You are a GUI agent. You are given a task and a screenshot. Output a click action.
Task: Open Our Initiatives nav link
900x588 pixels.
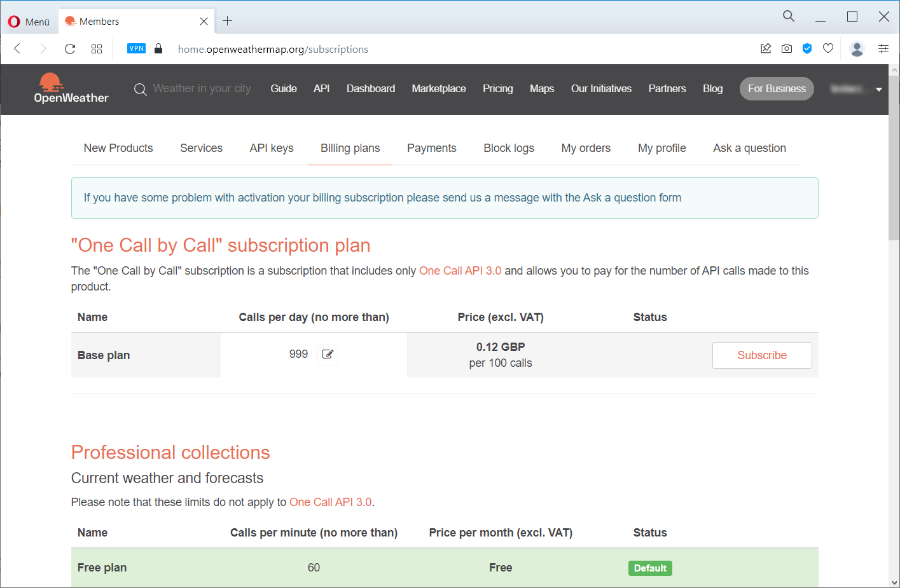(x=601, y=88)
